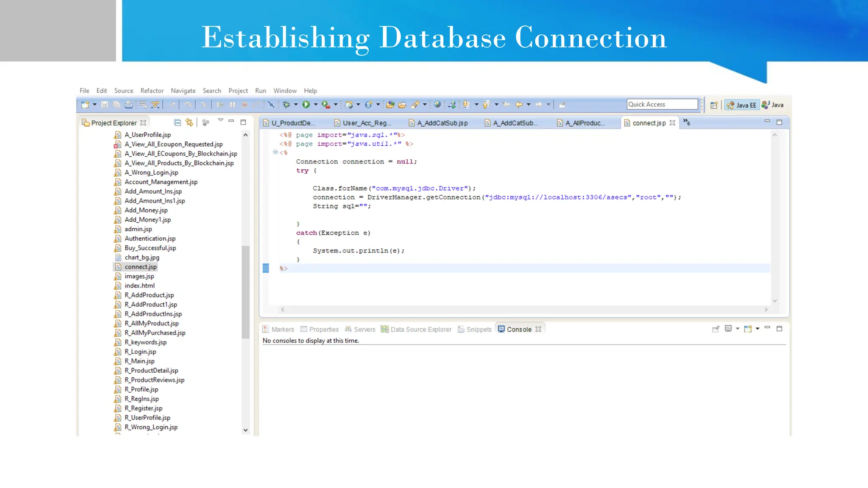Switch to the Servers tab

[x=360, y=329]
